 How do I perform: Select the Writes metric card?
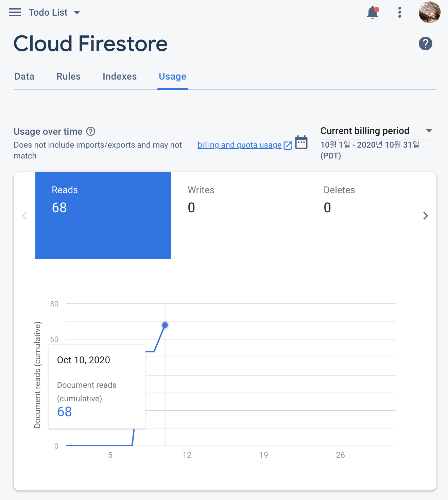pos(239,216)
